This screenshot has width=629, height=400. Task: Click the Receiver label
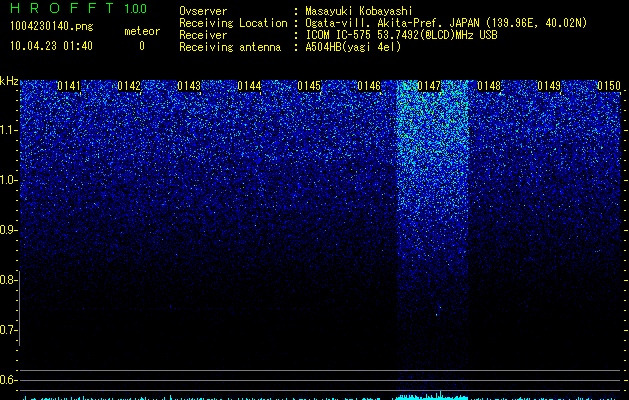click(x=203, y=35)
